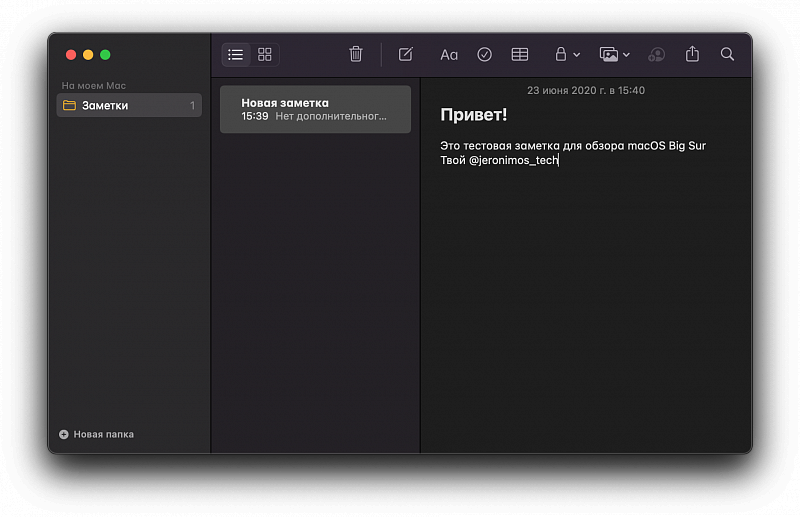This screenshot has width=800, height=517.
Task: Click the Привет! note title
Action: coord(474,115)
